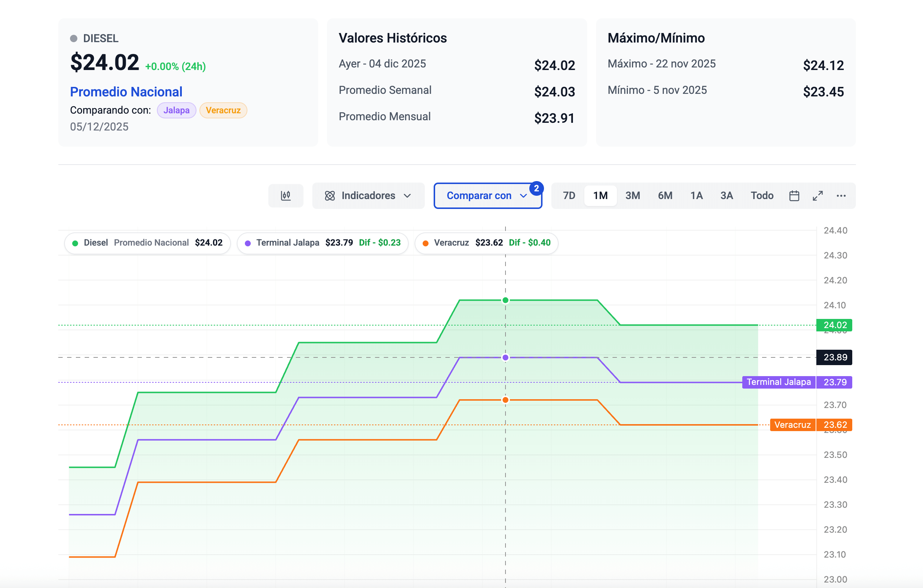Viewport: 923px width, 588px height.
Task: Click the Dif - $0.40 Veracruz difference
Action: pos(530,243)
